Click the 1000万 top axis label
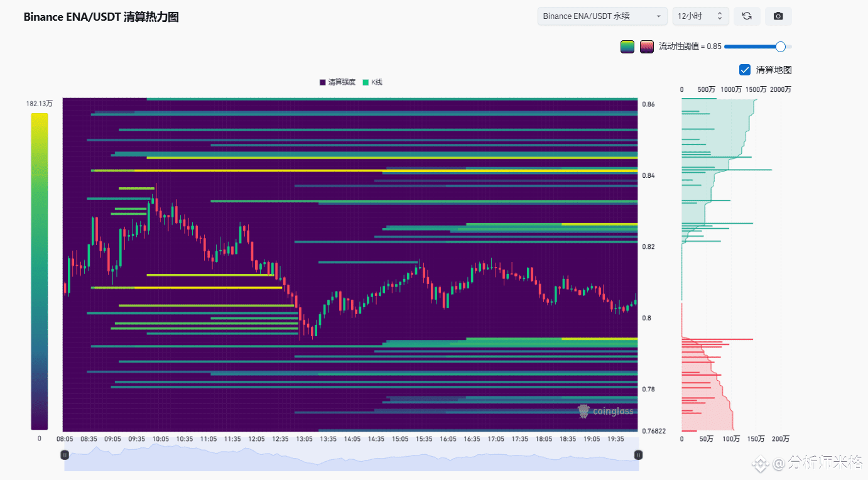 coord(731,90)
